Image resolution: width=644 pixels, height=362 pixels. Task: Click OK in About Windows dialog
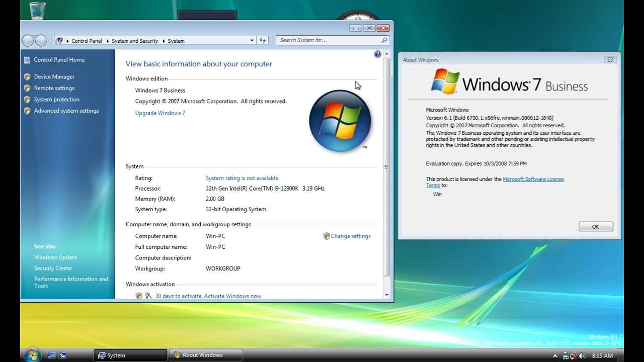coord(596,227)
